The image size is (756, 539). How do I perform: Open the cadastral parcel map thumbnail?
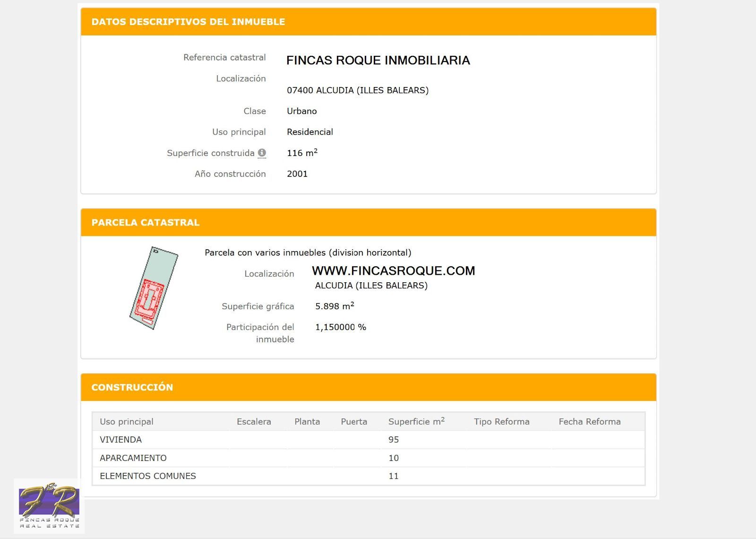coord(154,288)
